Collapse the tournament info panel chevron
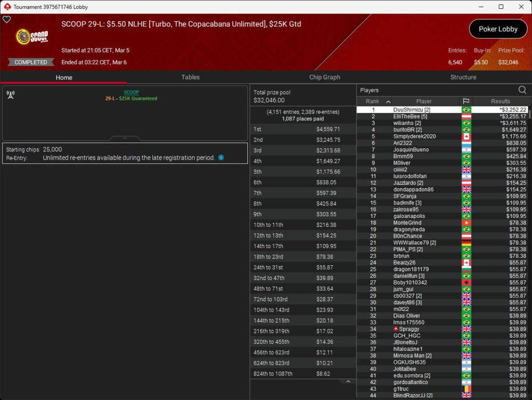Image resolution: width=532 pixels, height=400 pixels. (x=125, y=139)
